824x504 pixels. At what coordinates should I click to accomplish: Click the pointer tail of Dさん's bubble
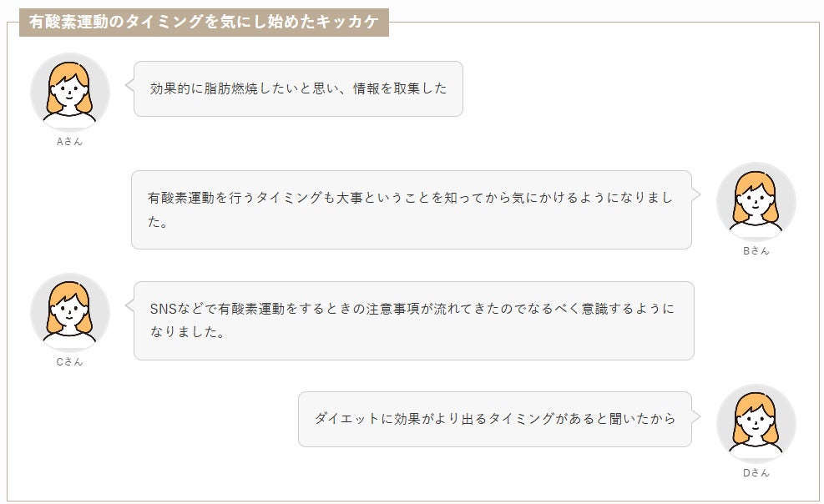pyautogui.click(x=696, y=416)
